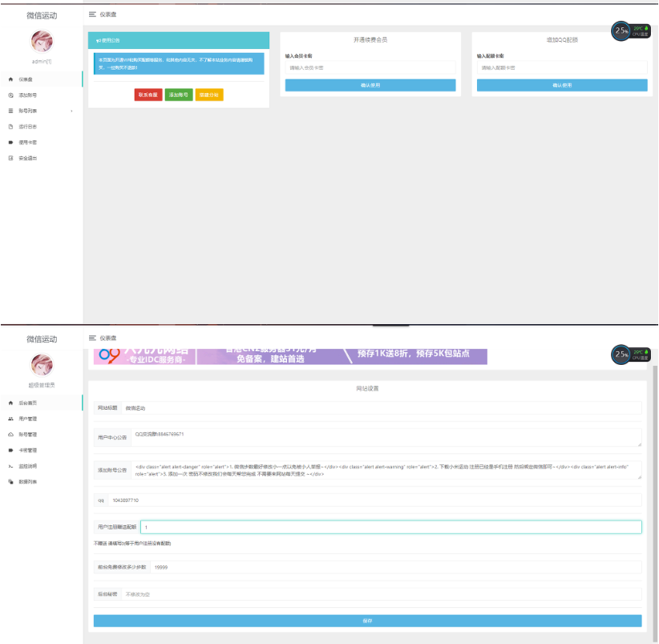Screen dimensions: 659x644
Task: Click the yellow 搭建分站 button
Action: click(x=209, y=95)
